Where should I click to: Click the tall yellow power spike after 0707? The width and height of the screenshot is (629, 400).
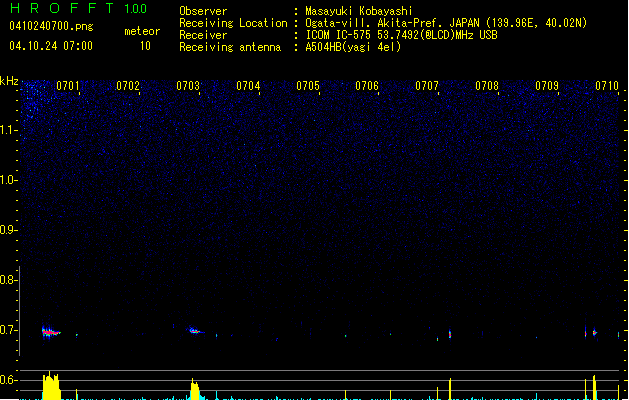(450, 389)
